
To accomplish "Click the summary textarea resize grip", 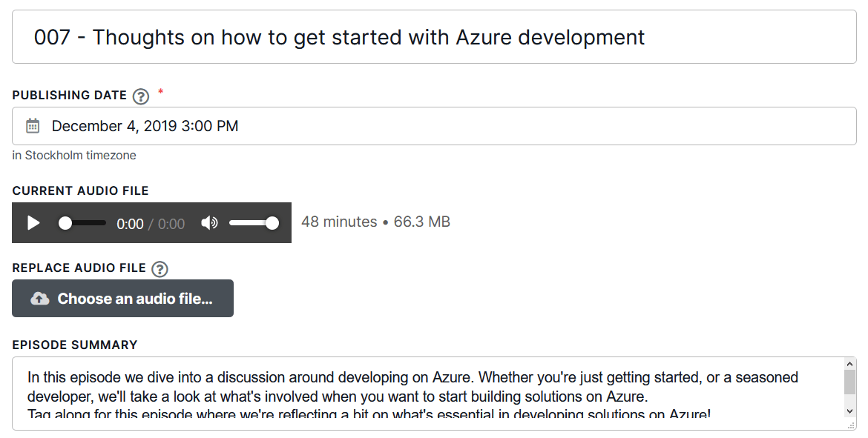I will pos(852,425).
